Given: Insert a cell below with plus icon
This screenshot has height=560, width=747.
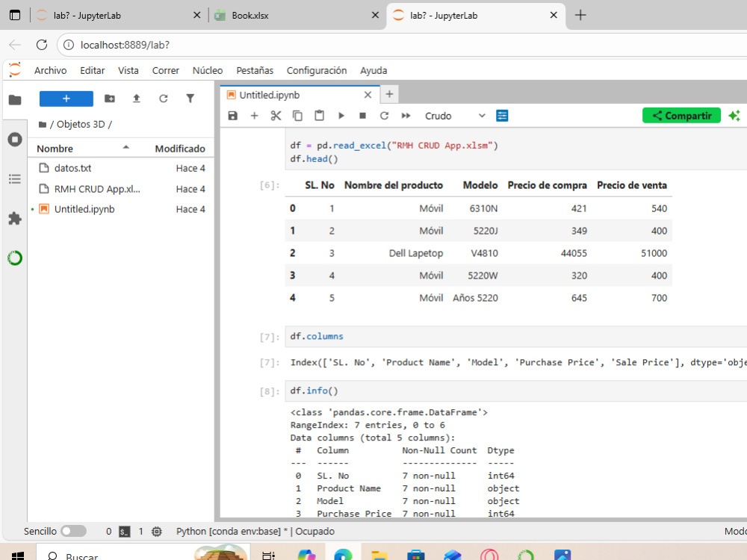Looking at the screenshot, I should [255, 116].
